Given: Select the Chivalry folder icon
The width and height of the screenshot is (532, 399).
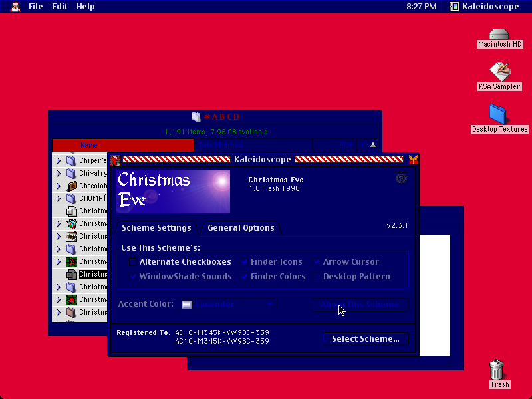Looking at the screenshot, I should point(71,173).
